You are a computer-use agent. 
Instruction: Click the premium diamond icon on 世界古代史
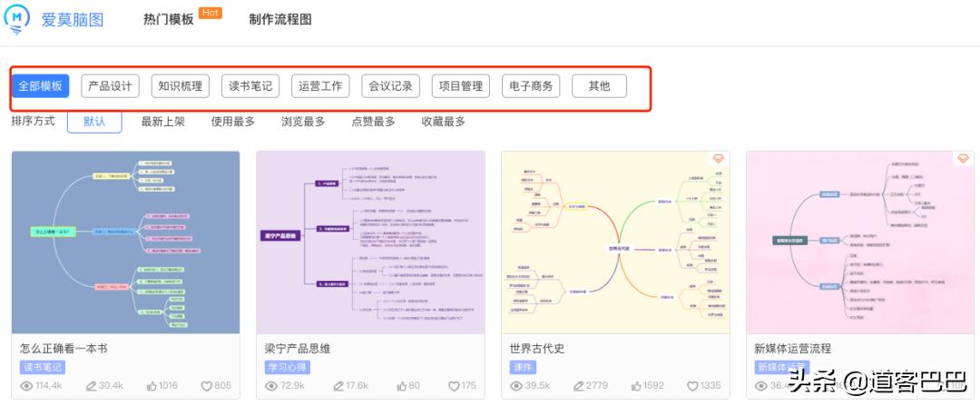click(x=718, y=159)
